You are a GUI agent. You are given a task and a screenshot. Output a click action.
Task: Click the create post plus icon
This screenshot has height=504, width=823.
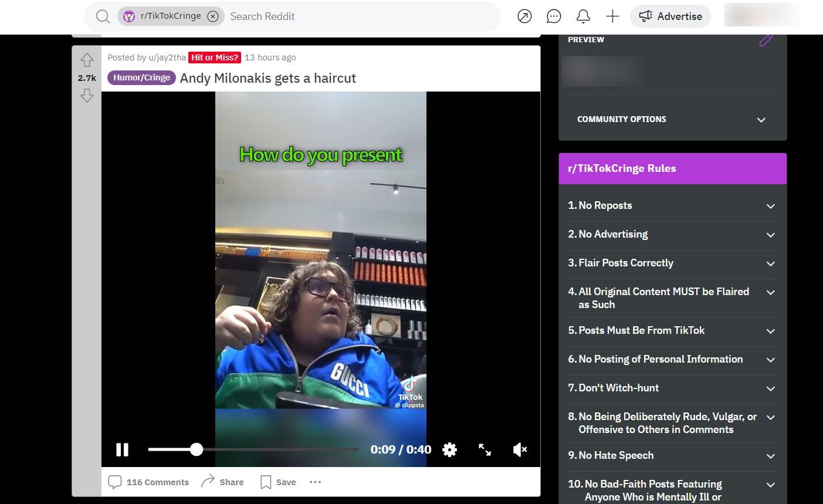(x=612, y=16)
